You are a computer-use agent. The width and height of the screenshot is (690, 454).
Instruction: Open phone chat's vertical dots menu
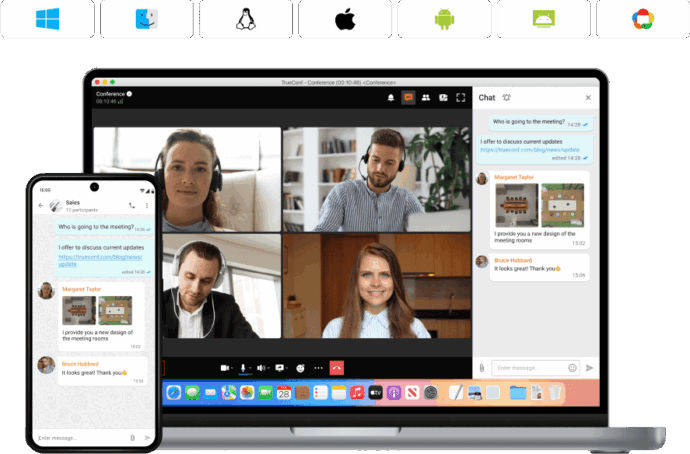[147, 205]
